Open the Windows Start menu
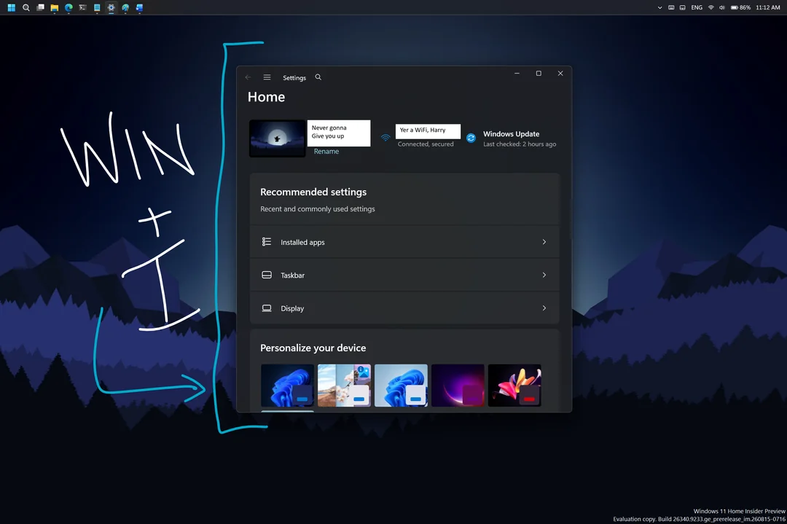Image resolution: width=787 pixels, height=524 pixels. point(11,8)
